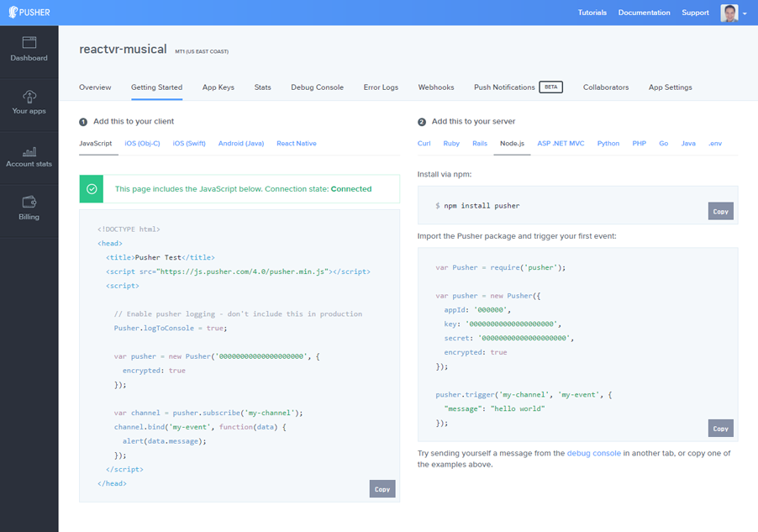The height and width of the screenshot is (532, 758).
Task: Select the Getting Started tab
Action: pos(156,87)
